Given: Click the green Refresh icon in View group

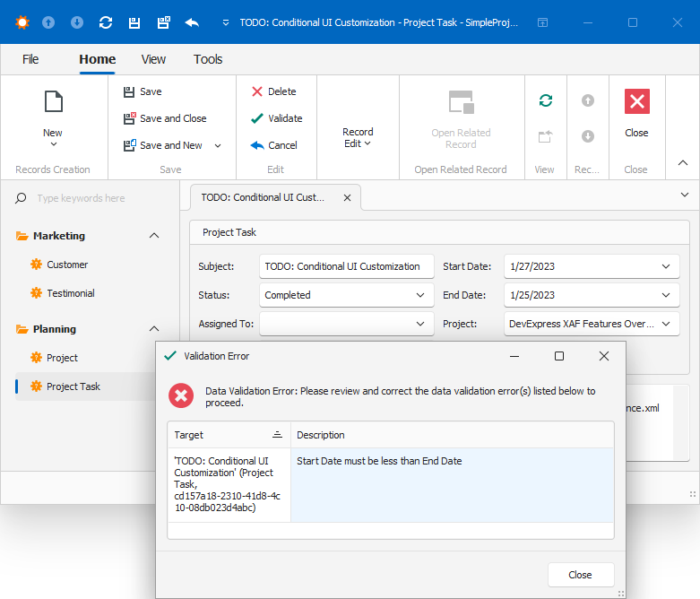Looking at the screenshot, I should (x=546, y=100).
